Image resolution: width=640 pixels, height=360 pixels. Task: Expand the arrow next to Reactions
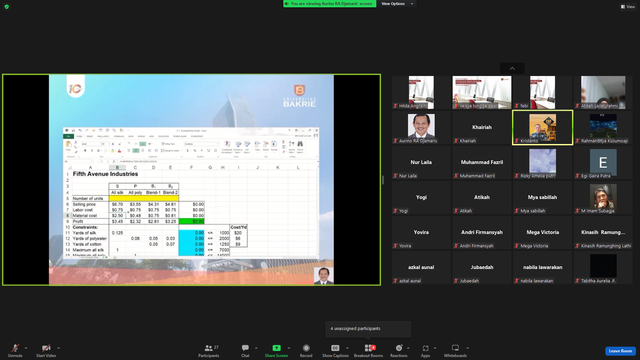408,348
